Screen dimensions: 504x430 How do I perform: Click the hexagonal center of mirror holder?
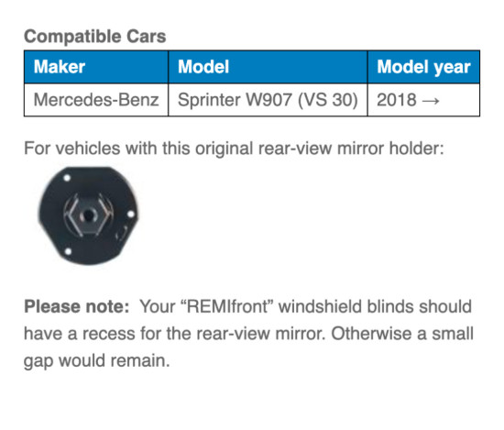coord(88,215)
